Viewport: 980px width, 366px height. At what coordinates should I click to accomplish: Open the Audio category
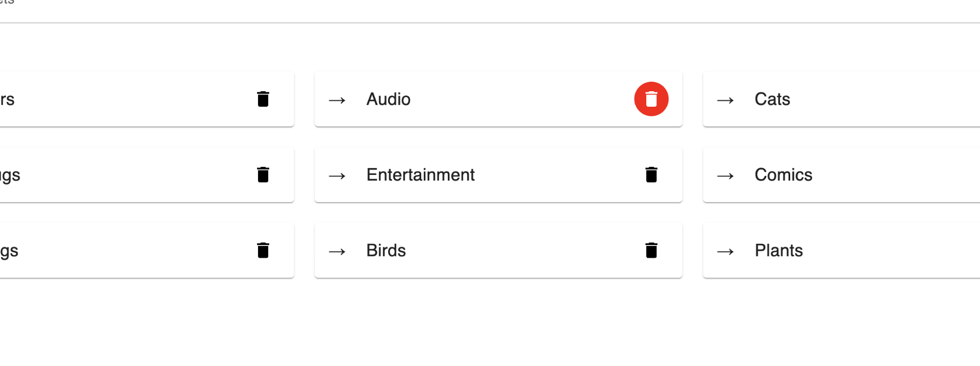(388, 99)
